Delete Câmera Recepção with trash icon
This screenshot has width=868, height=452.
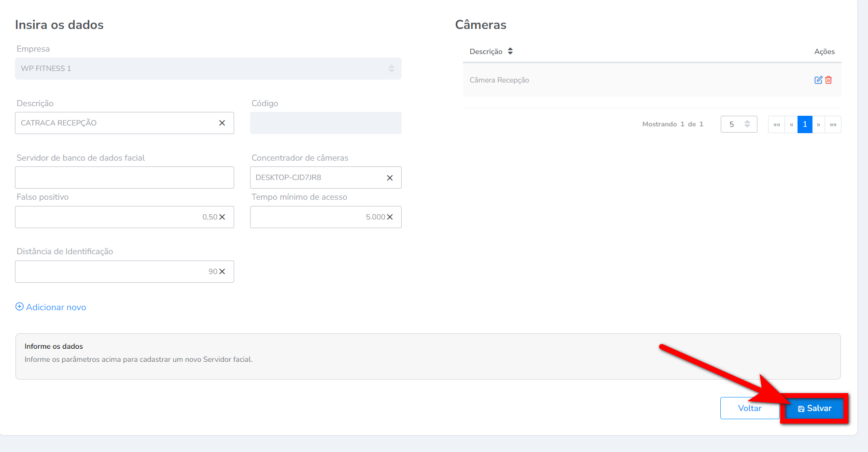pos(828,80)
